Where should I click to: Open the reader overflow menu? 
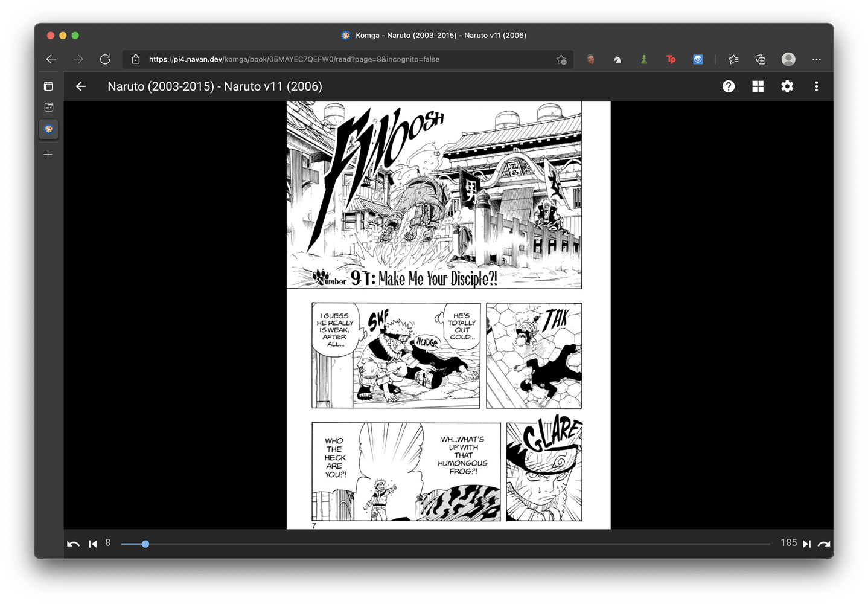(x=816, y=86)
